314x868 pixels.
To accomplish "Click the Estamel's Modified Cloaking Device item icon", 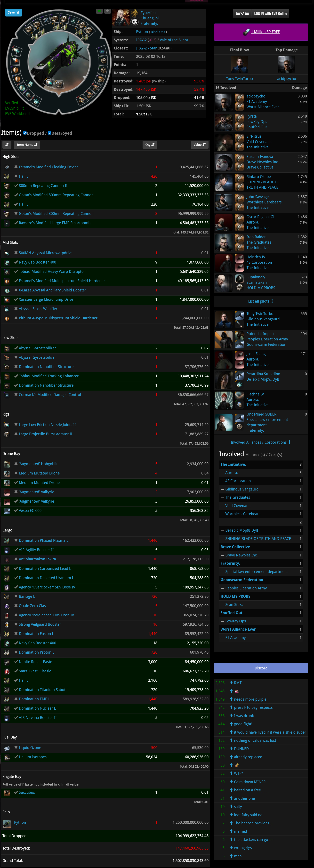I will [7, 167].
